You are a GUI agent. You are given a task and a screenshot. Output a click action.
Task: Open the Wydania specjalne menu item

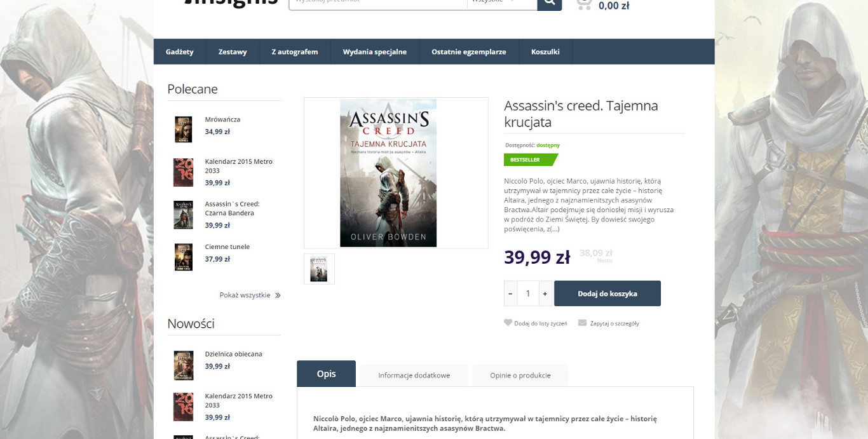pos(375,52)
